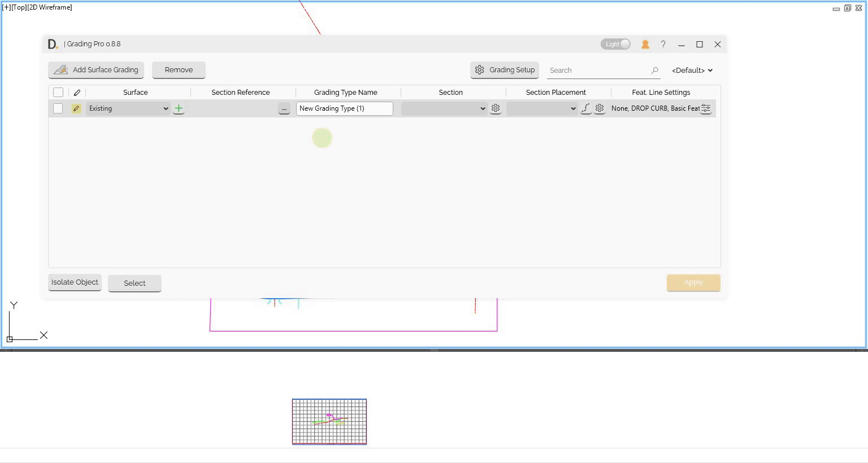Open Feat. Line Settings sliders icon

[x=706, y=108]
